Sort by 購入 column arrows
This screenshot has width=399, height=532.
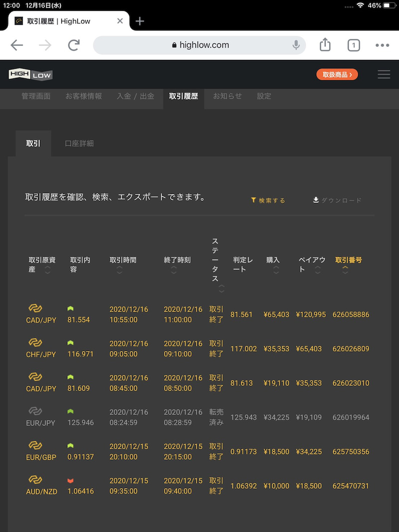pyautogui.click(x=276, y=270)
